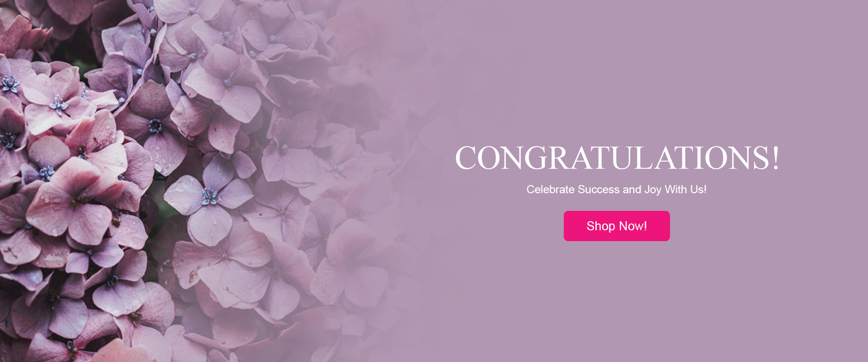Click the word Now! inside the button

[x=633, y=226]
